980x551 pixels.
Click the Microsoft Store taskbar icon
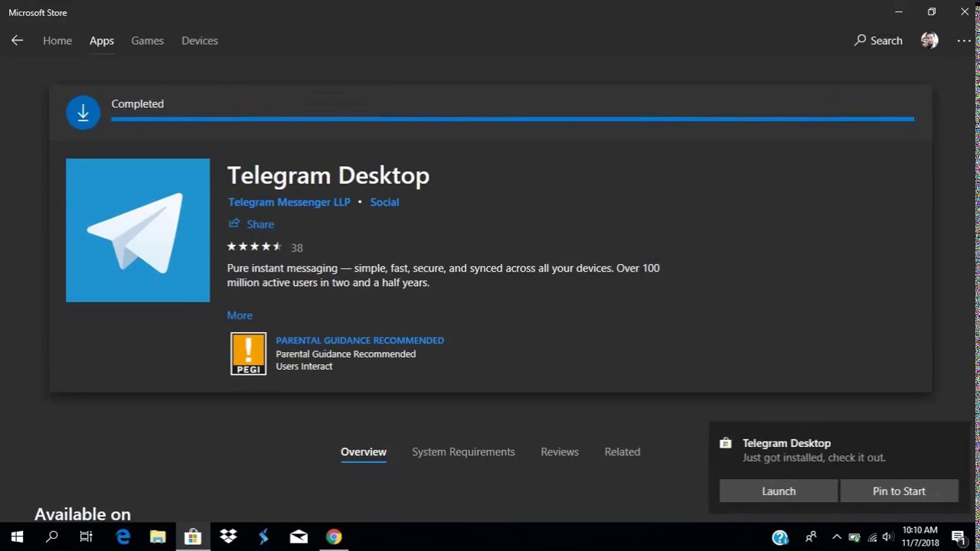(x=193, y=537)
